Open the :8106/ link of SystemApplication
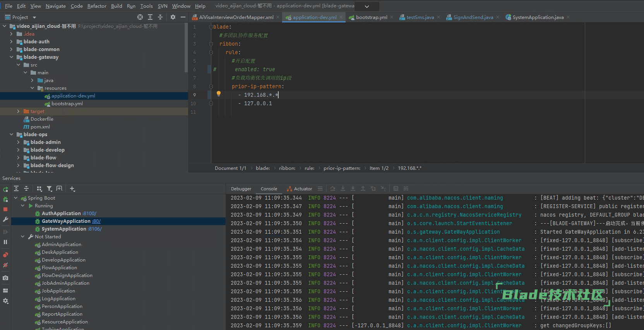644x330 pixels. click(x=95, y=229)
